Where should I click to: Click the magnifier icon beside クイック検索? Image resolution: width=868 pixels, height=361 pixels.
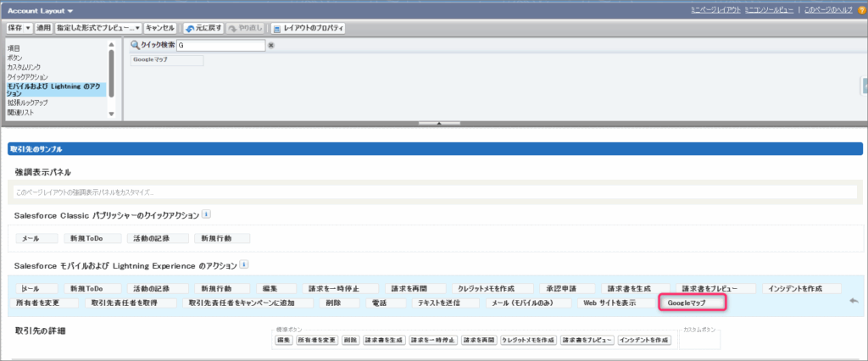(135, 45)
